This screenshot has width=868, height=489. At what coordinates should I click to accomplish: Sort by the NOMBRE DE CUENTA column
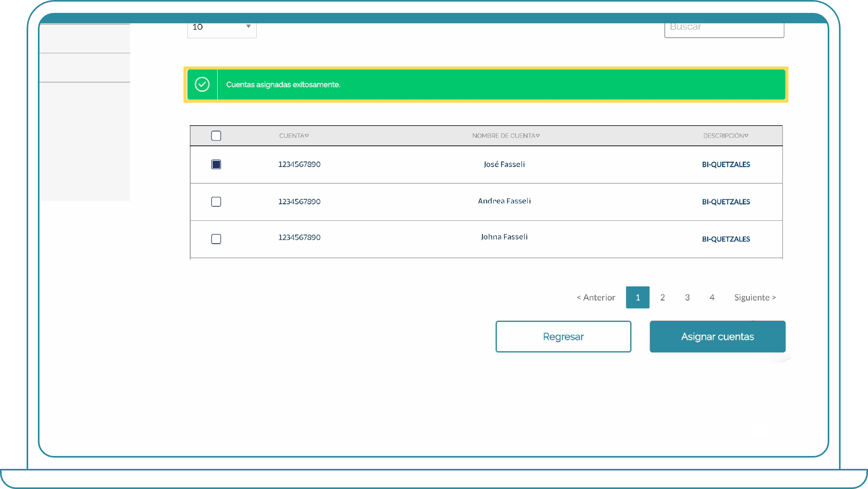[506, 136]
